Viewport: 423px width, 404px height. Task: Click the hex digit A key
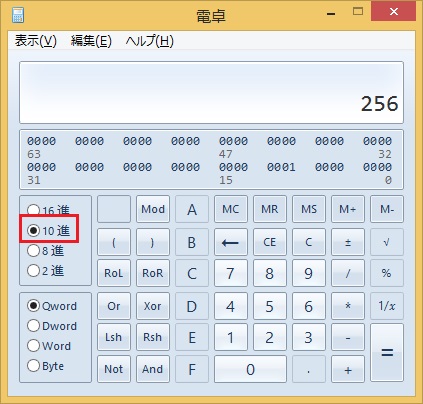click(x=192, y=209)
